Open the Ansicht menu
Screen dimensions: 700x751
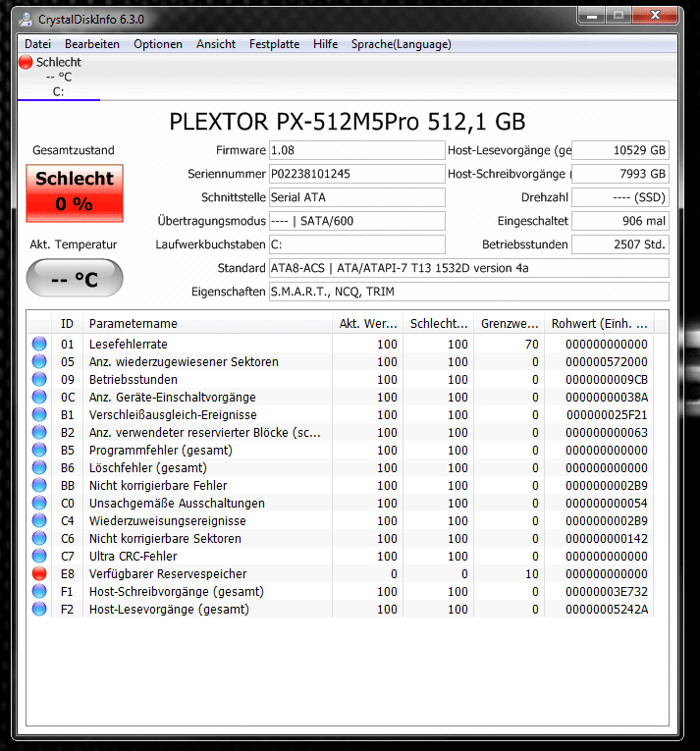tap(216, 44)
